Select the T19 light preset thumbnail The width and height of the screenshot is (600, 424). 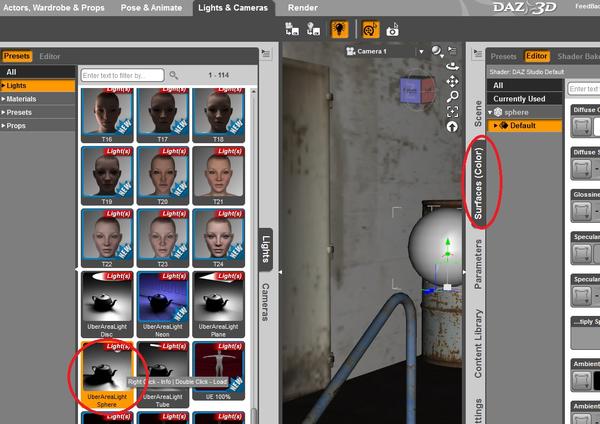(107, 176)
